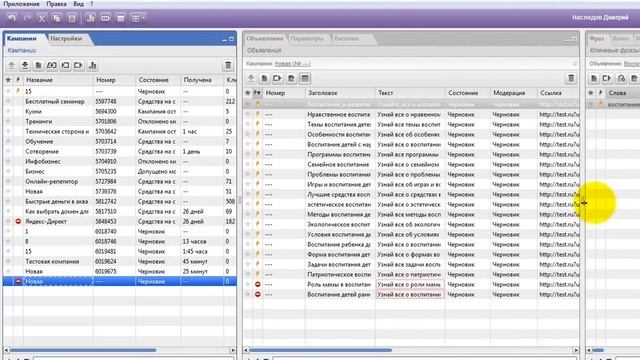Open the ? help menu
Viewport: 640px width, 360px height.
tap(91, 4)
